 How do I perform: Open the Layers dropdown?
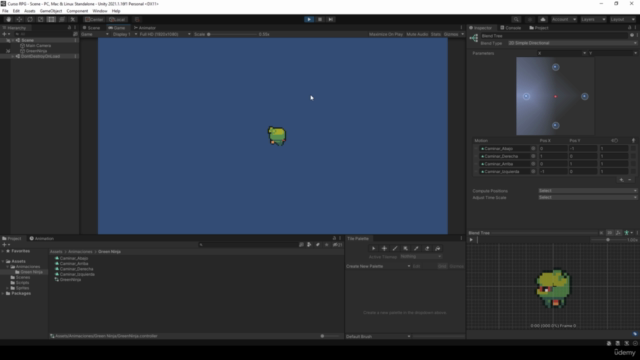(x=593, y=19)
